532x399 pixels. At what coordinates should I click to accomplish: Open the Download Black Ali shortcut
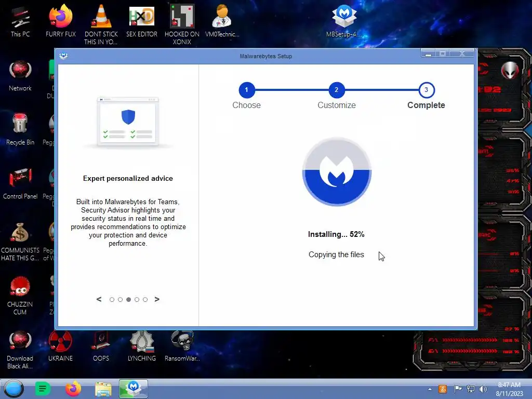(x=20, y=350)
